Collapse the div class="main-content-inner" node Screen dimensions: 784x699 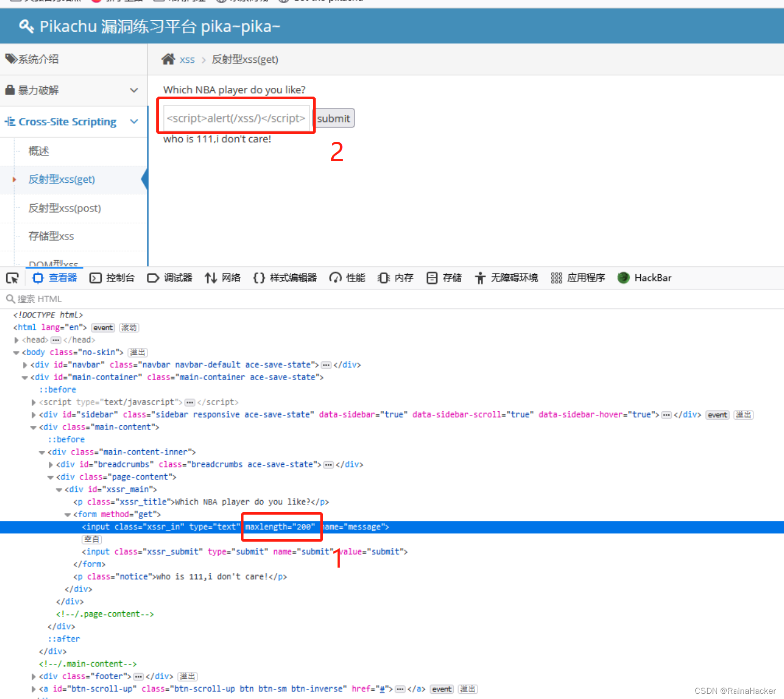pyautogui.click(x=42, y=452)
